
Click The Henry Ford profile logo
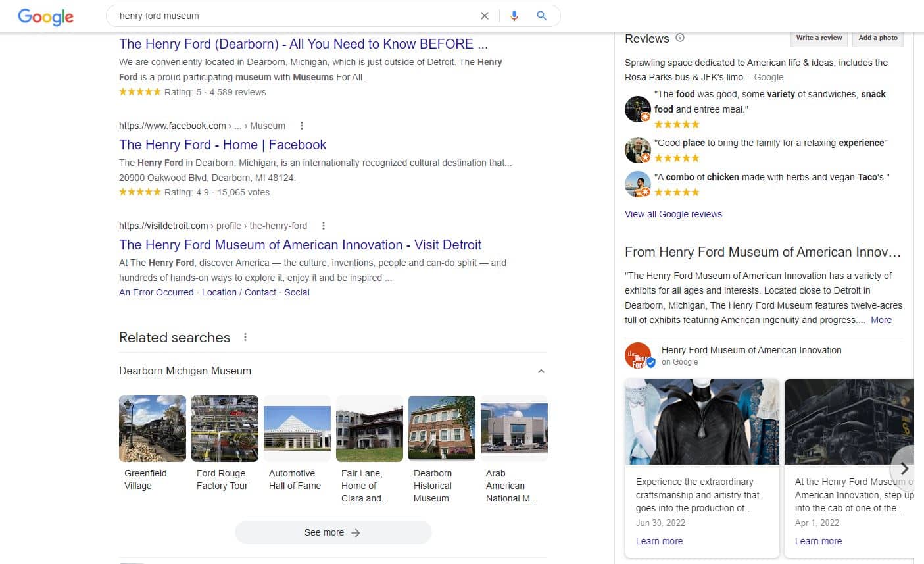[x=639, y=356]
